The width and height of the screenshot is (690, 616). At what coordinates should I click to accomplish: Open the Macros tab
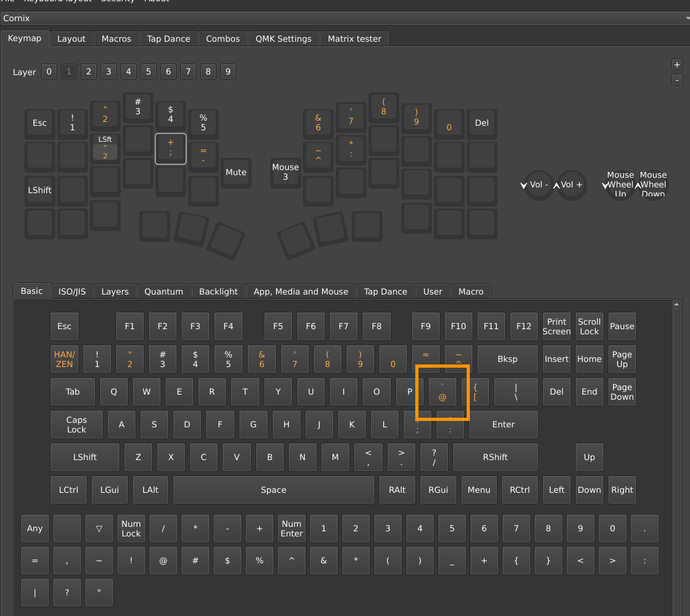pos(116,39)
